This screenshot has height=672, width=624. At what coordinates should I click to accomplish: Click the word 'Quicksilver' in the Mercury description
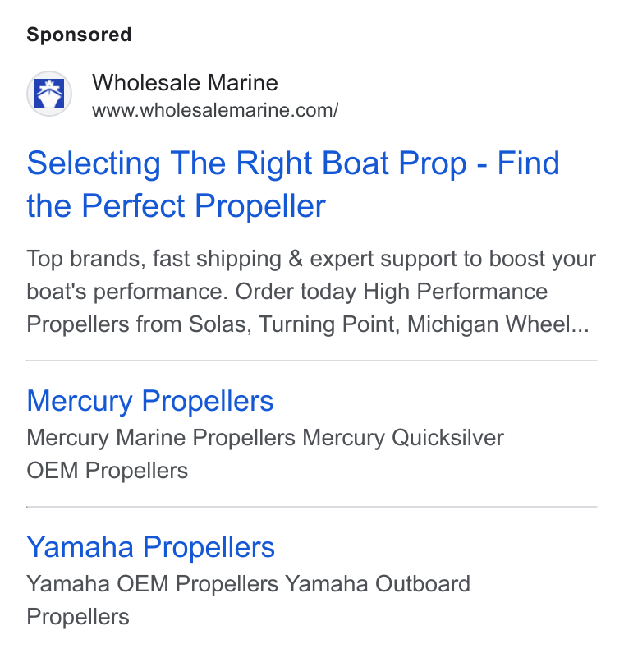[x=447, y=438]
